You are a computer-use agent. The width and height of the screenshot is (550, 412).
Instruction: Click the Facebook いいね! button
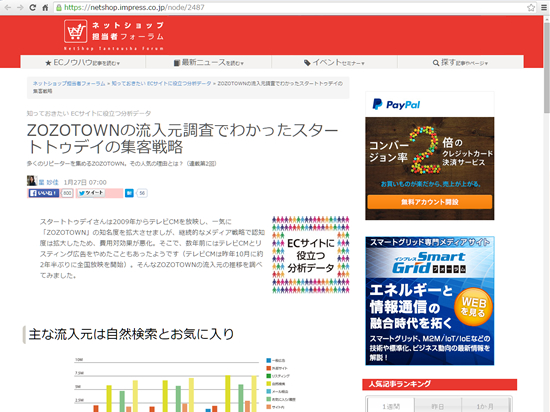43,193
